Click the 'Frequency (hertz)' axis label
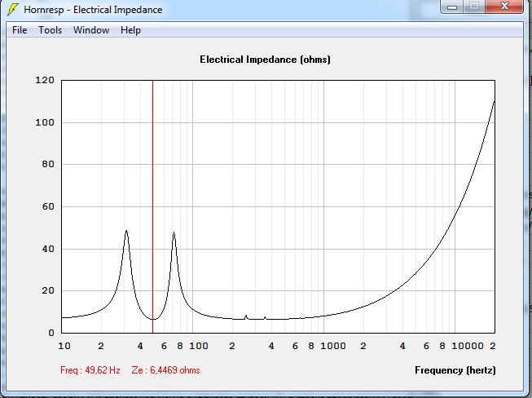Viewport: 532px width, 398px height. (x=455, y=370)
